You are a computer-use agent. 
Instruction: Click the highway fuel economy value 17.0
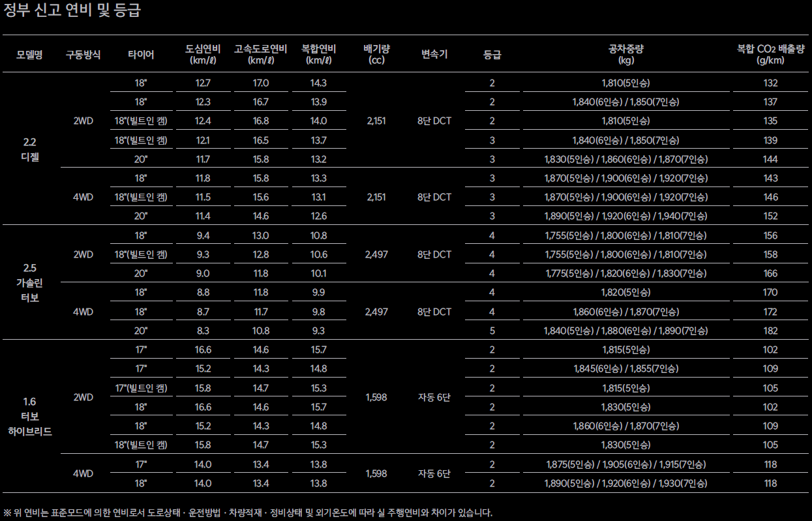click(x=261, y=83)
